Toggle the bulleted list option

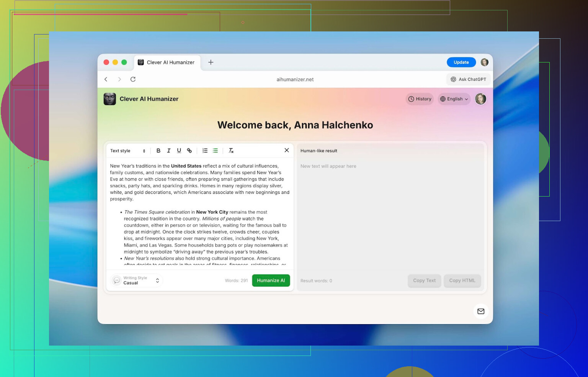tap(215, 151)
